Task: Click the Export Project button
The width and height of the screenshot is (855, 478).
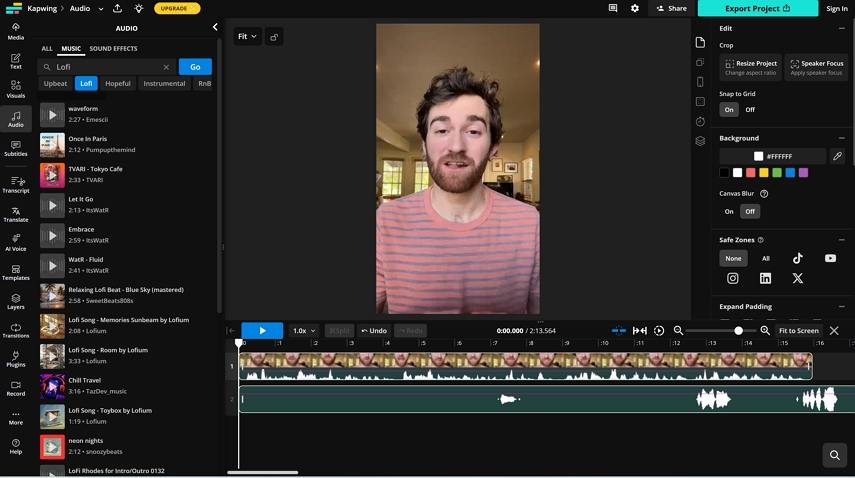Action: tap(757, 8)
